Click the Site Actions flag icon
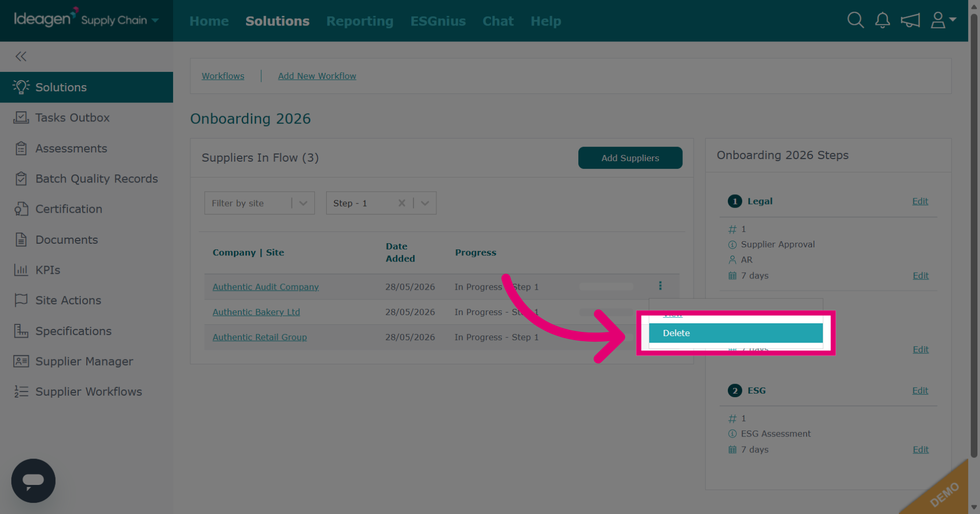The height and width of the screenshot is (514, 980). 21,300
